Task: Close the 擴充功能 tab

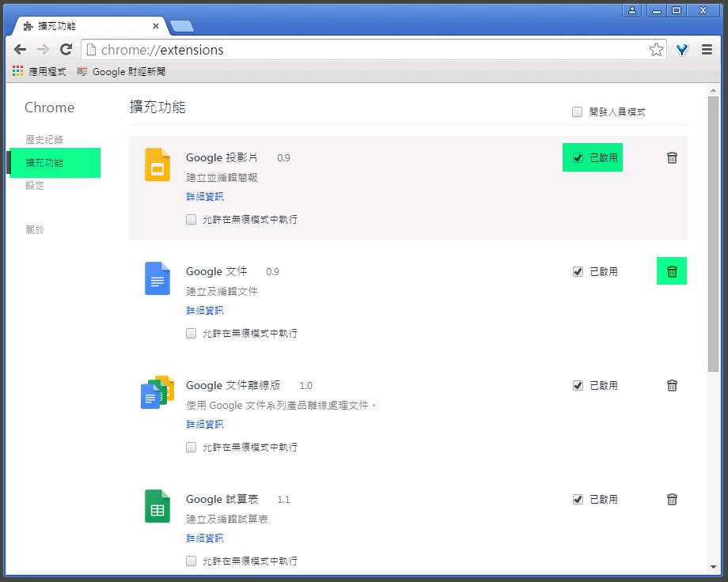Action: coord(156,26)
